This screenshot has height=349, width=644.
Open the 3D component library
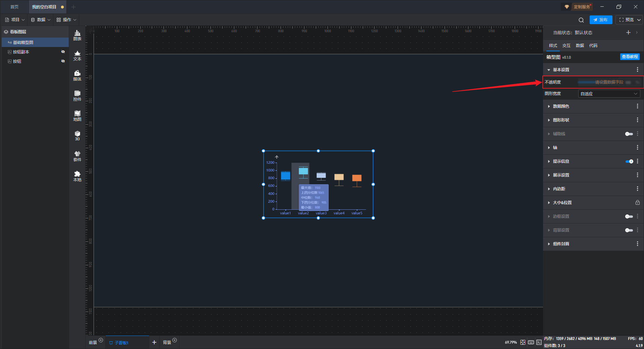(77, 136)
